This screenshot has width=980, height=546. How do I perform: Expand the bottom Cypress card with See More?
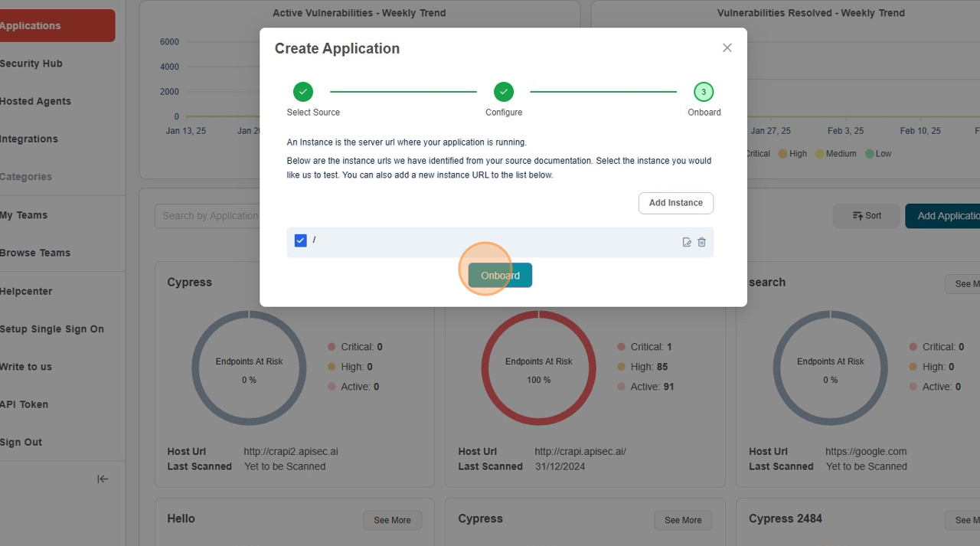(682, 520)
